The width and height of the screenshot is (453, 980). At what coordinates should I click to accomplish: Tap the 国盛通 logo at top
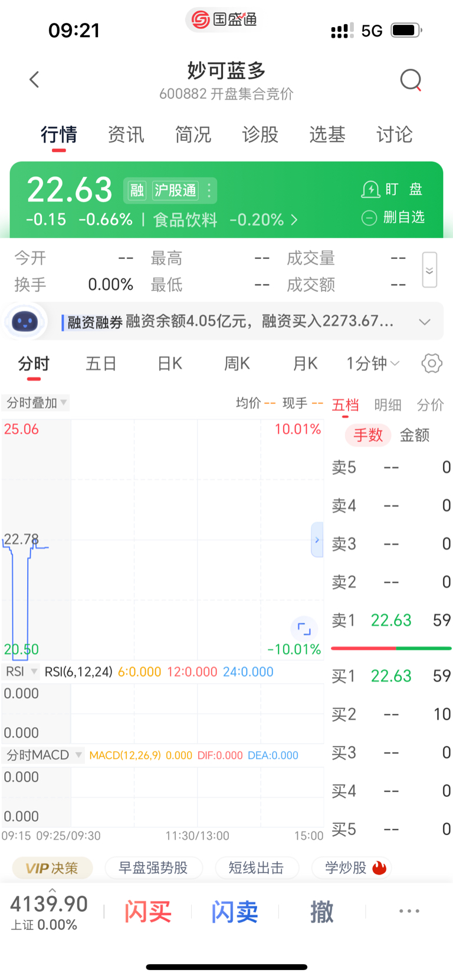[224, 19]
